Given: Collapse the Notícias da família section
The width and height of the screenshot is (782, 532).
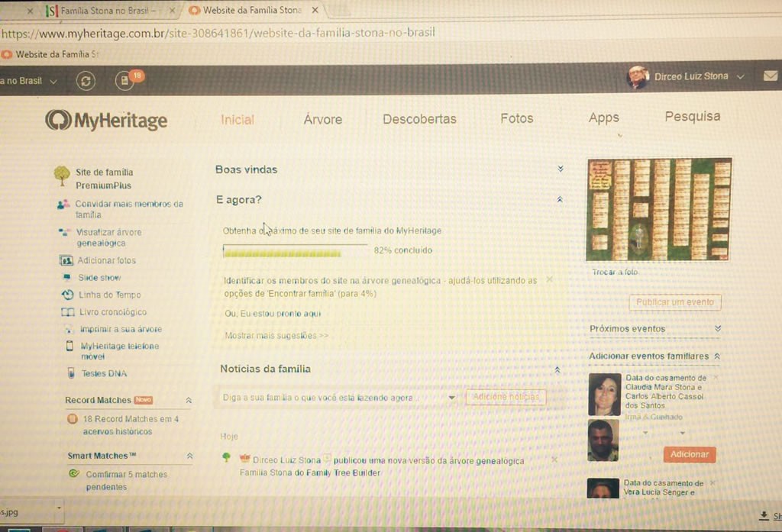Looking at the screenshot, I should pos(557,369).
